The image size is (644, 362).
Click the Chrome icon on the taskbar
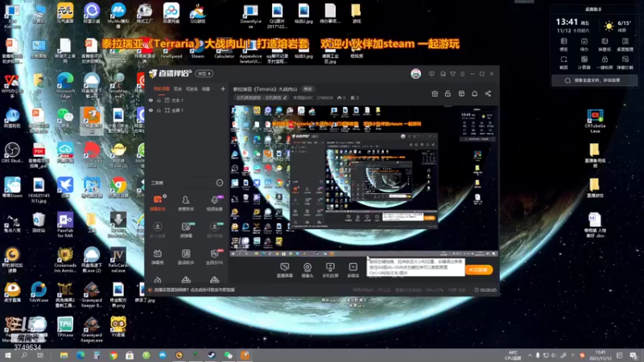(113, 355)
